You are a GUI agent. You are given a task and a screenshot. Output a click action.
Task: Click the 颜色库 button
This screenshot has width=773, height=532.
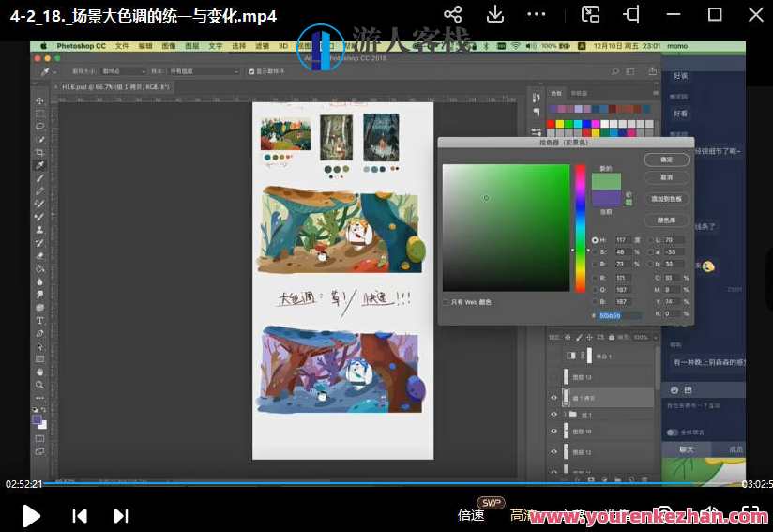(x=666, y=220)
